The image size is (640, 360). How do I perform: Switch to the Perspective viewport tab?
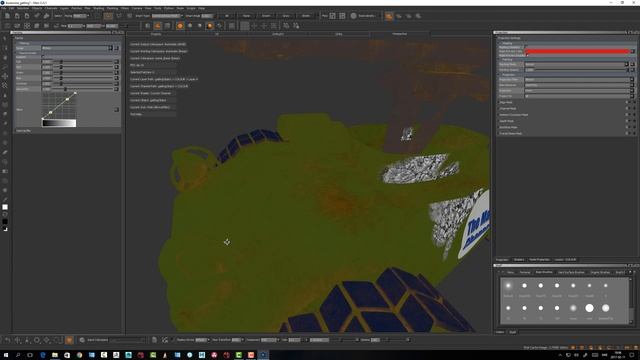(400, 34)
